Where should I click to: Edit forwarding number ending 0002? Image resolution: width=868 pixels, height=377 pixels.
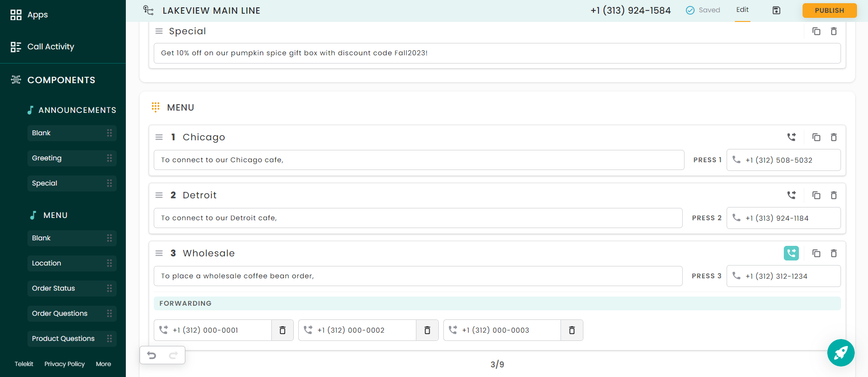pos(357,330)
